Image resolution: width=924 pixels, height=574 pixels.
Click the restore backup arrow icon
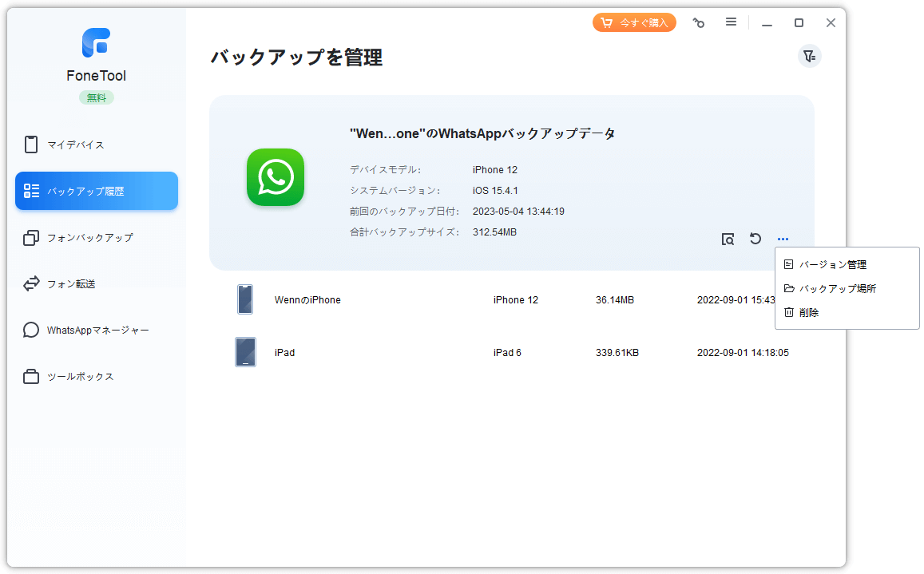tap(755, 239)
